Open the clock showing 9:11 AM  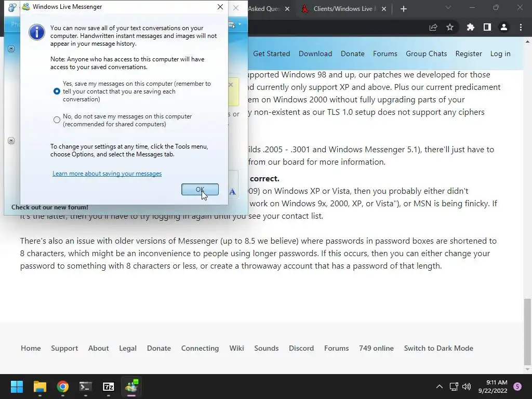tap(493, 387)
